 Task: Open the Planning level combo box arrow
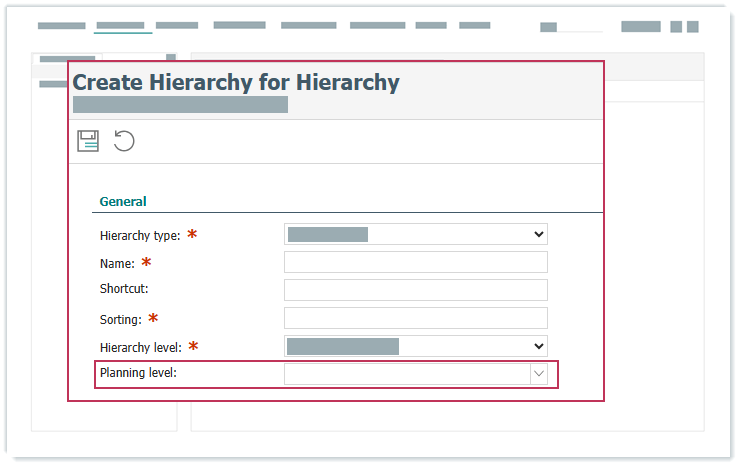539,374
